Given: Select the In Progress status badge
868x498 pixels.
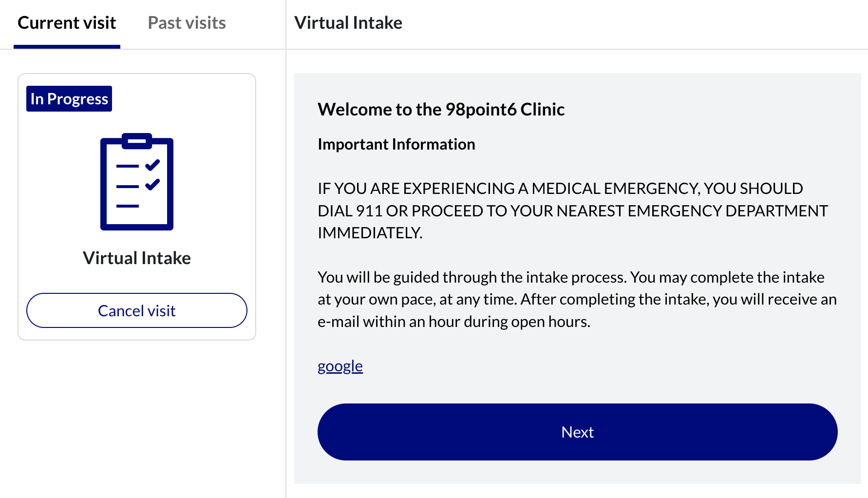Looking at the screenshot, I should point(69,99).
